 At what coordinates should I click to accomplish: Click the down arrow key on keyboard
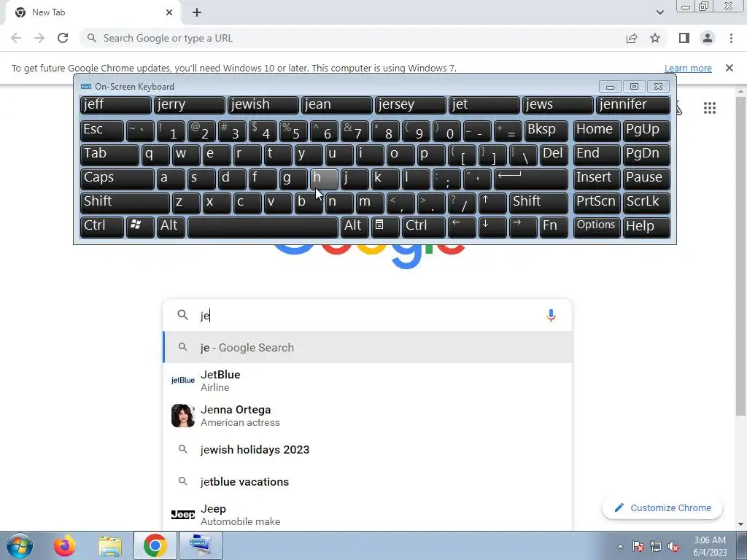pos(492,227)
